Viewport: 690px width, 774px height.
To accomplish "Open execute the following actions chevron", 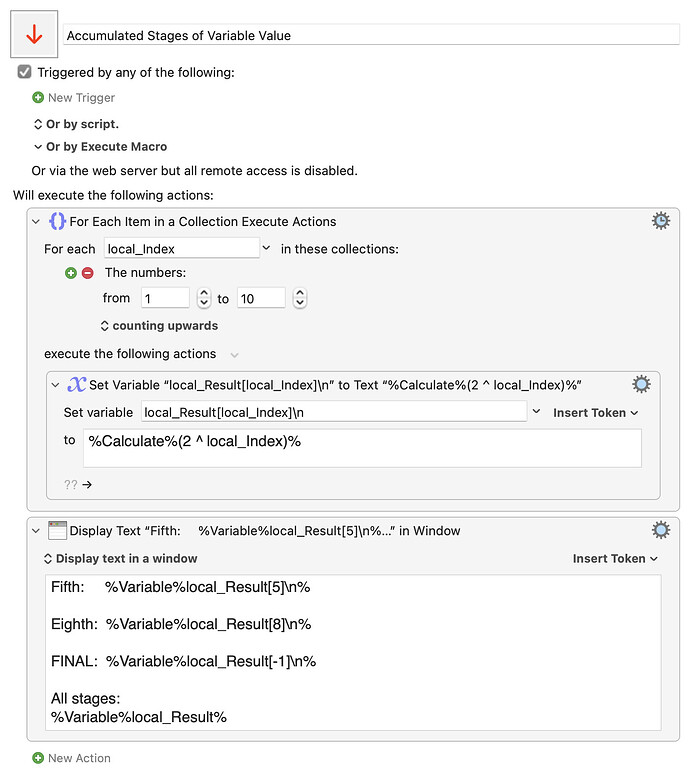I will [x=234, y=355].
